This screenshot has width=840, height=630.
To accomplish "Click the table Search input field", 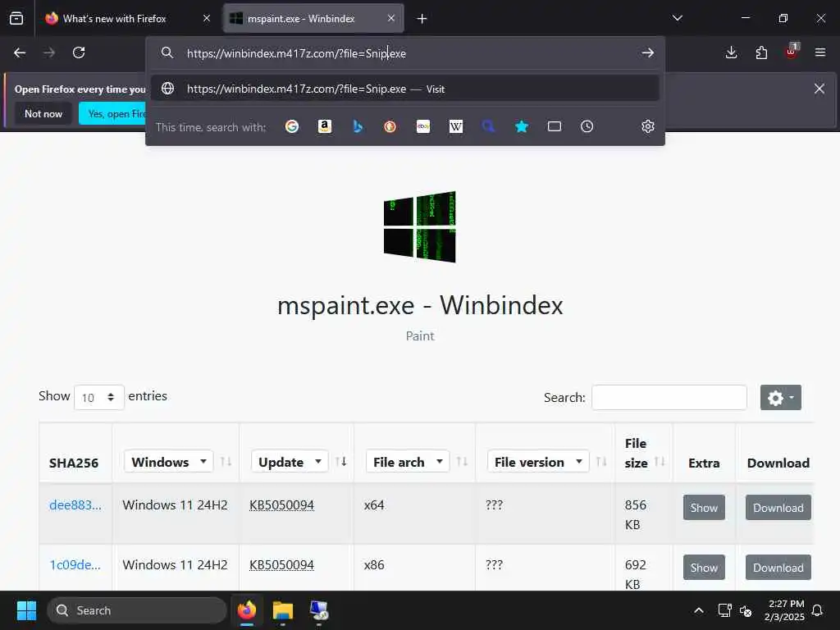I will (x=669, y=398).
